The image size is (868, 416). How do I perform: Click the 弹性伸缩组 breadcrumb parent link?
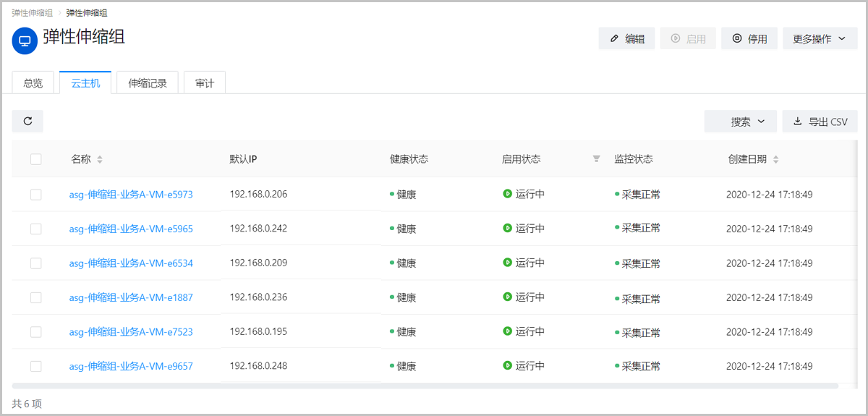[32, 13]
